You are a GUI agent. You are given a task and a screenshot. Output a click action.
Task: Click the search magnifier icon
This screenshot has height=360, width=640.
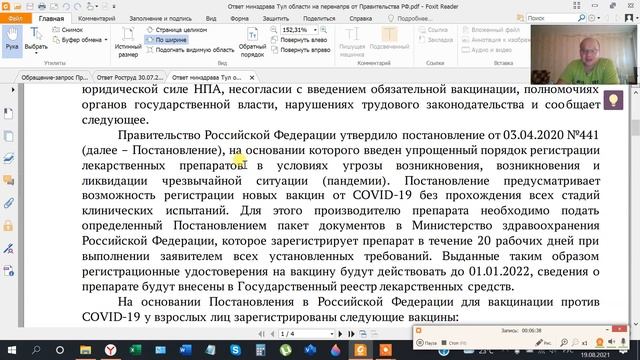pos(581,18)
